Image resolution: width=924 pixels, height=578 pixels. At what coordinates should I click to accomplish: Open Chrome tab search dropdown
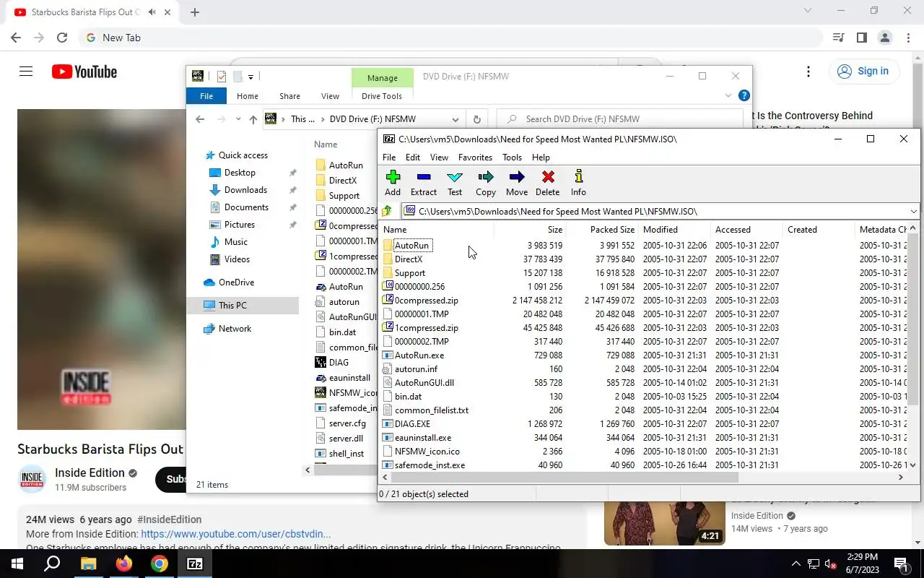point(808,10)
